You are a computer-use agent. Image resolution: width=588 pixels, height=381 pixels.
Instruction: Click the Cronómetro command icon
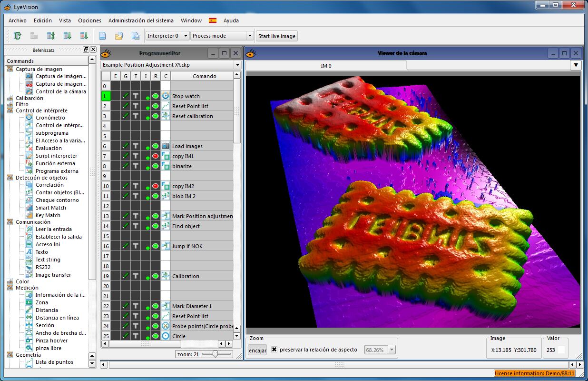pyautogui.click(x=29, y=118)
